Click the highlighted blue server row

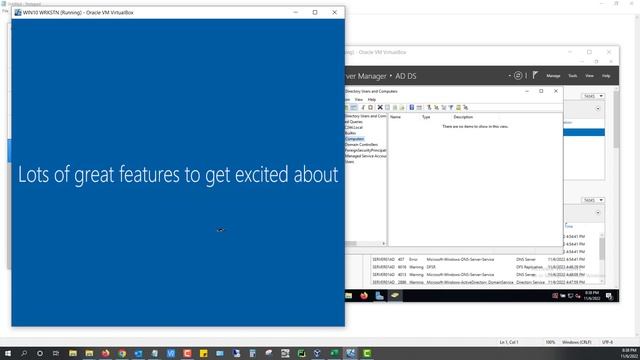584,132
